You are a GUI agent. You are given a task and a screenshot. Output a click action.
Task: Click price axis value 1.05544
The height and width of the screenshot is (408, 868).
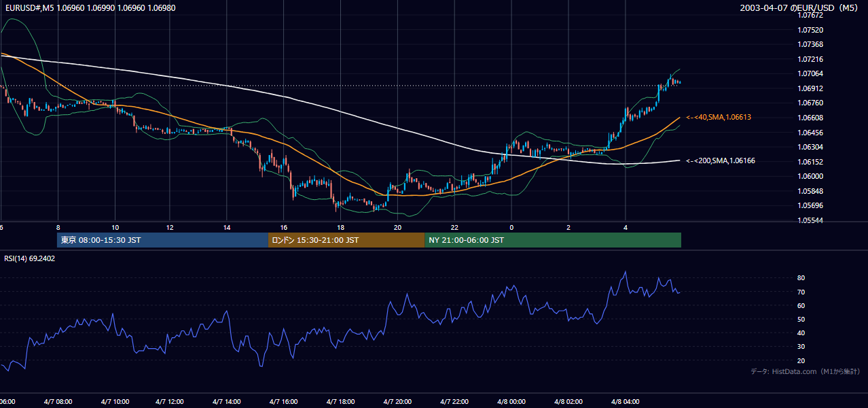click(810, 220)
